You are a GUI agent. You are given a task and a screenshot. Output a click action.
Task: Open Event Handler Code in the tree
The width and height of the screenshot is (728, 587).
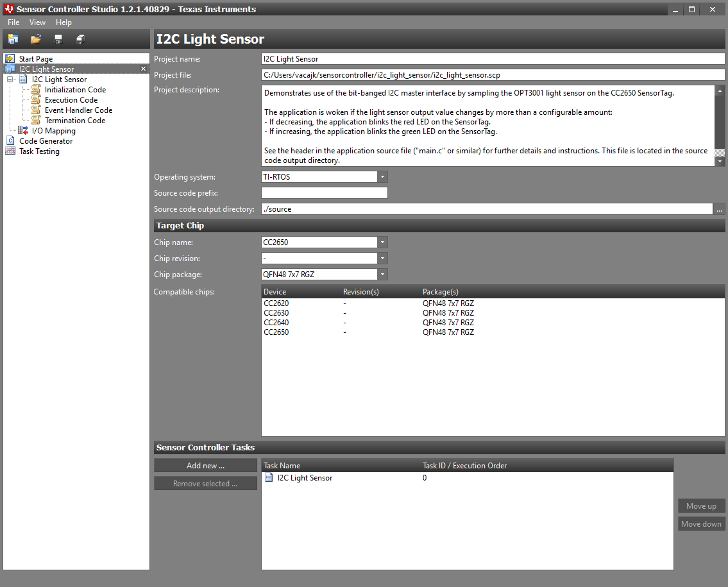click(x=78, y=110)
